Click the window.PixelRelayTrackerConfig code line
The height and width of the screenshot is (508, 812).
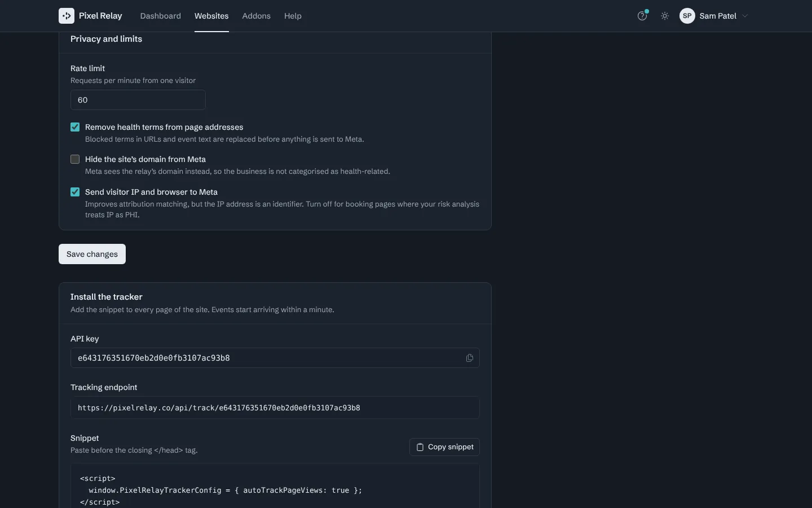point(226,491)
